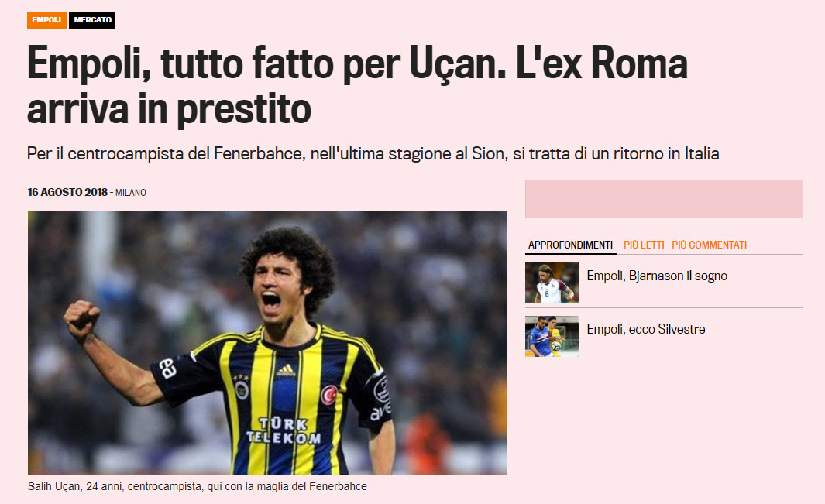Image resolution: width=825 pixels, height=504 pixels.
Task: Click the photo caption under the image
Action: (x=198, y=487)
